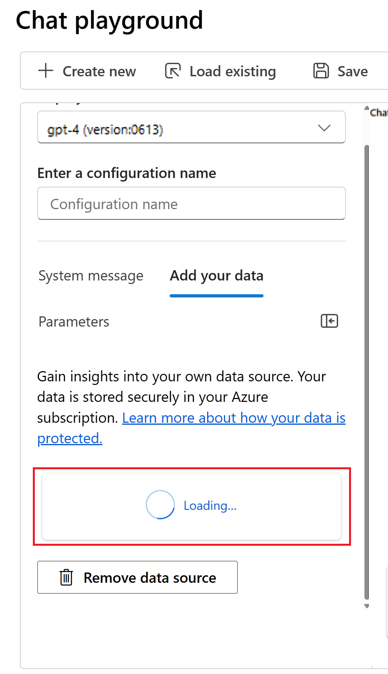Switch to the System message tab

coord(91,276)
